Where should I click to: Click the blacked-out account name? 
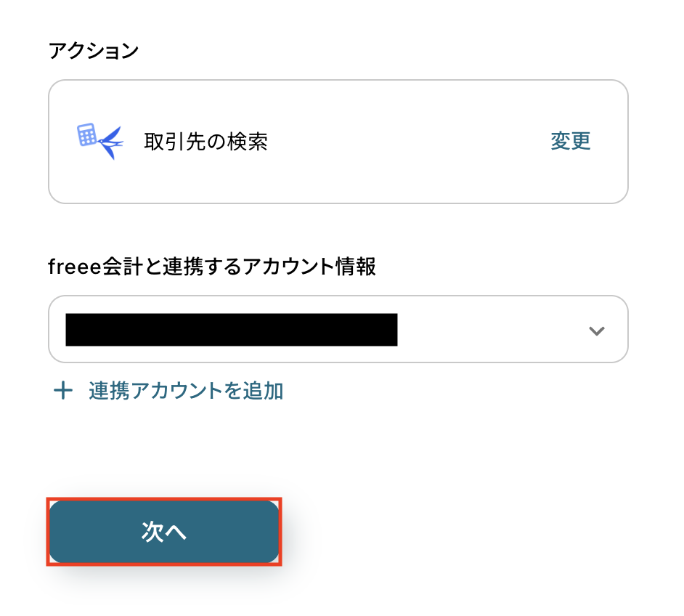(231, 330)
